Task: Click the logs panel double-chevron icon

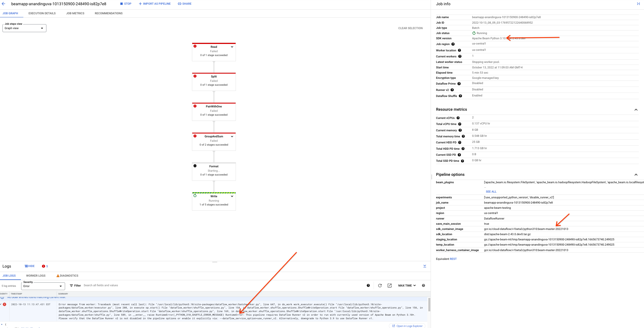Action: [x=425, y=266]
